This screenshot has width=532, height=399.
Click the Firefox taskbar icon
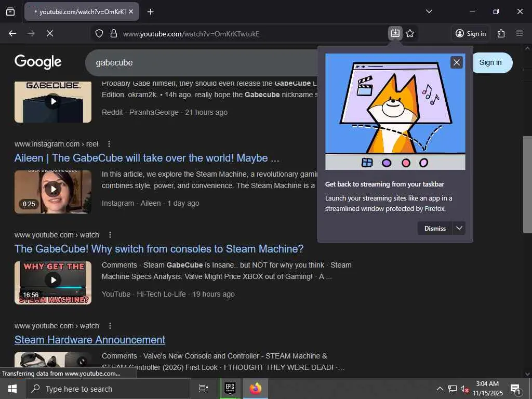[256, 389]
